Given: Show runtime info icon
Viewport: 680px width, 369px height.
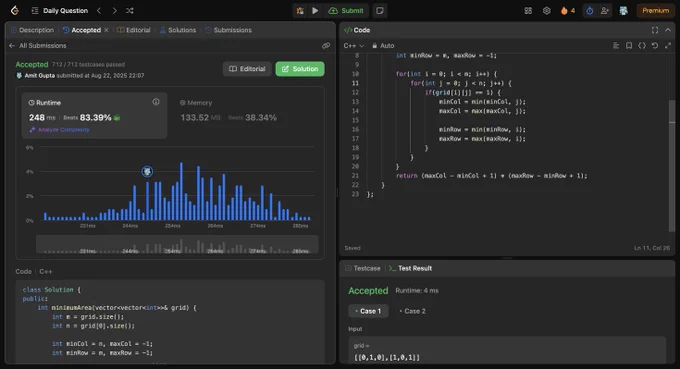Looking at the screenshot, I should (x=156, y=102).
